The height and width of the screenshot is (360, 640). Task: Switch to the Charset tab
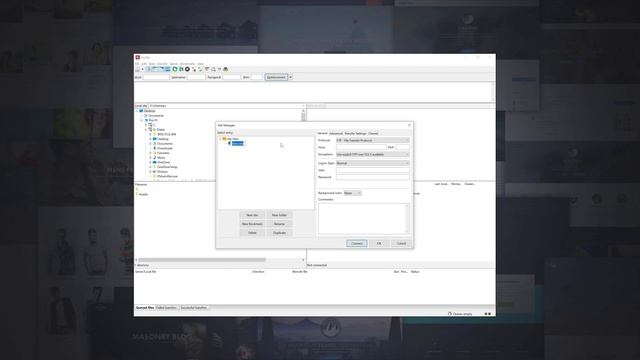(373, 133)
